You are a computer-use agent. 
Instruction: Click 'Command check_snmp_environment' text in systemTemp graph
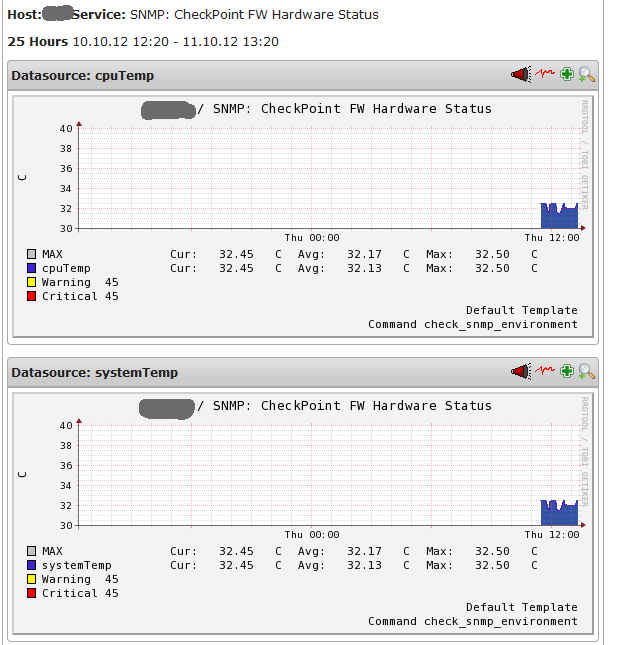coord(473,622)
